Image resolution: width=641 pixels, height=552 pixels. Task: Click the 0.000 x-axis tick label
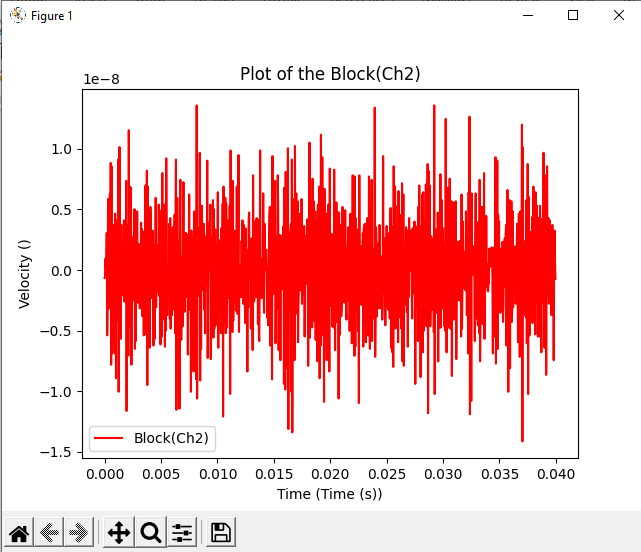[x=105, y=474]
